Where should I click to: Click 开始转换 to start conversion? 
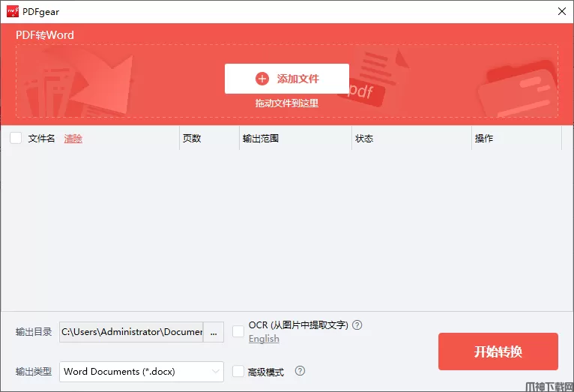pyautogui.click(x=498, y=352)
